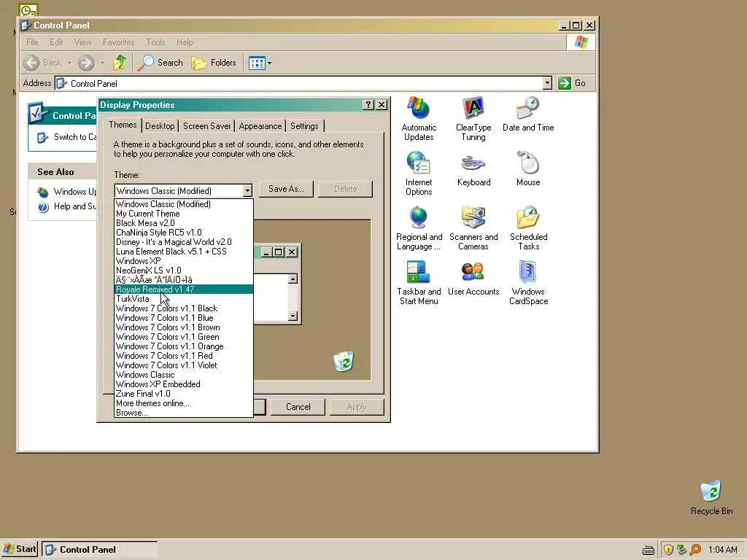The width and height of the screenshot is (747, 560).
Task: Open the Mouse control panel icon
Action: click(528, 169)
